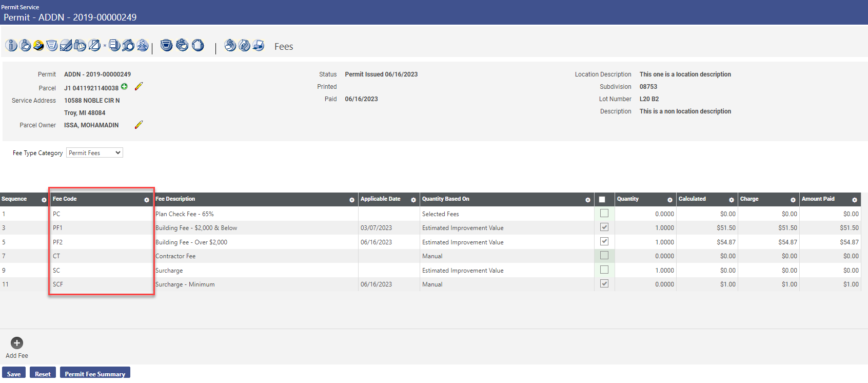Toggle the select-all checkbox in table header

click(x=602, y=200)
